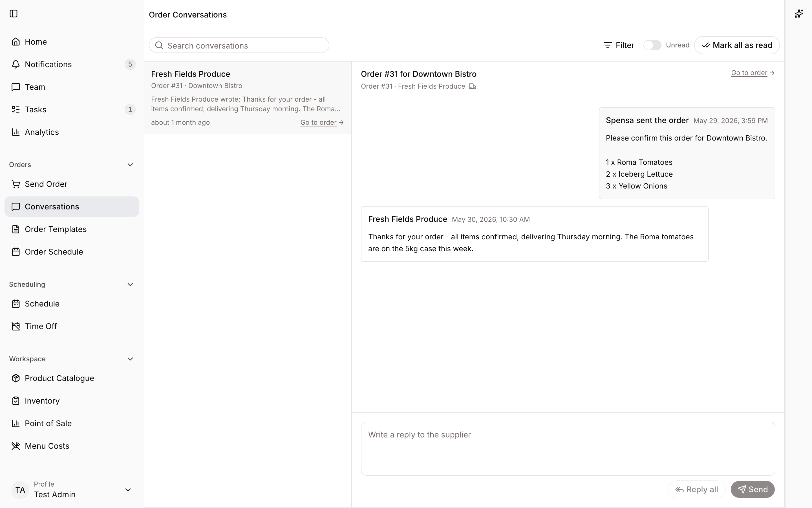Image resolution: width=812 pixels, height=508 pixels.
Task: Open the AI sparkle assistant icon
Action: (x=798, y=14)
